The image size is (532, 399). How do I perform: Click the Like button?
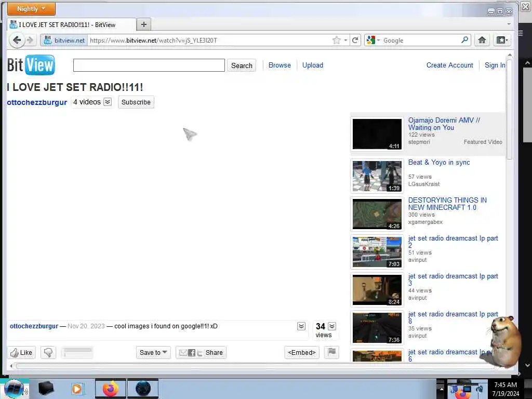tap(21, 353)
